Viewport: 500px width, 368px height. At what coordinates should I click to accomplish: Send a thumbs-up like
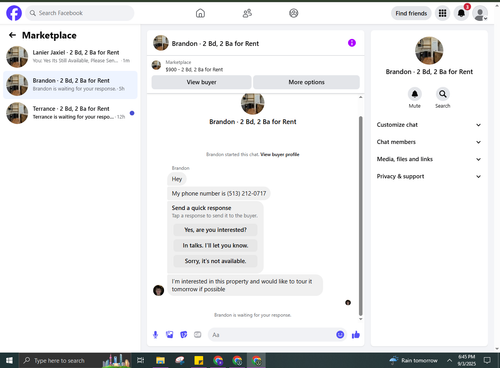[356, 335]
